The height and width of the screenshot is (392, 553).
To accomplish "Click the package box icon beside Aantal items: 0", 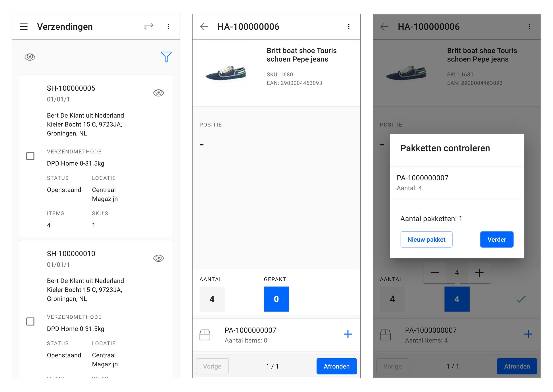I will click(x=205, y=335).
